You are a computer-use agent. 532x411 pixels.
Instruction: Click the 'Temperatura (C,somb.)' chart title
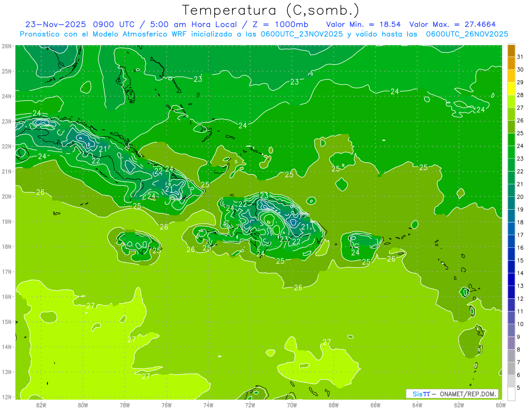[271, 10]
